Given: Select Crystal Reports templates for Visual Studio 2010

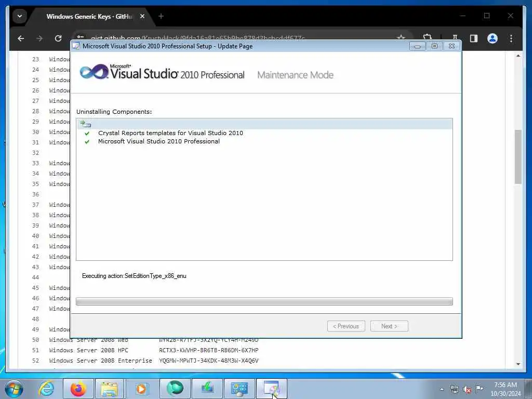Looking at the screenshot, I should click(x=170, y=133).
